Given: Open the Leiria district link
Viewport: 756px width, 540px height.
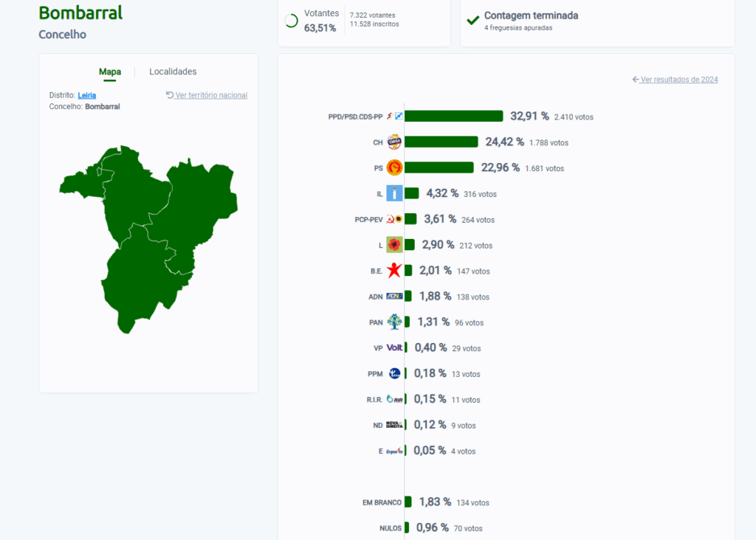Looking at the screenshot, I should point(87,95).
